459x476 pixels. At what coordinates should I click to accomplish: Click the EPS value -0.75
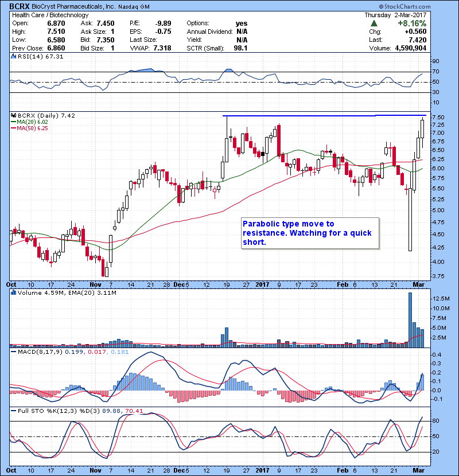point(163,32)
